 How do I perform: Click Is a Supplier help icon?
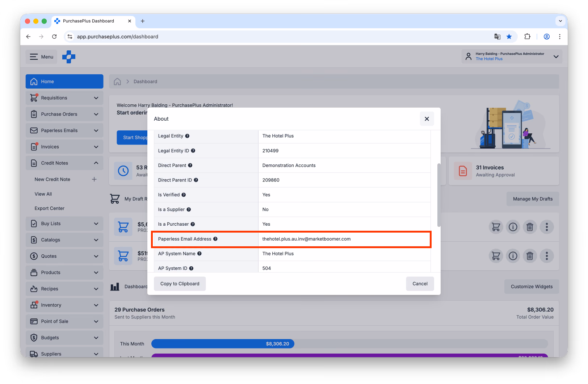tap(189, 209)
